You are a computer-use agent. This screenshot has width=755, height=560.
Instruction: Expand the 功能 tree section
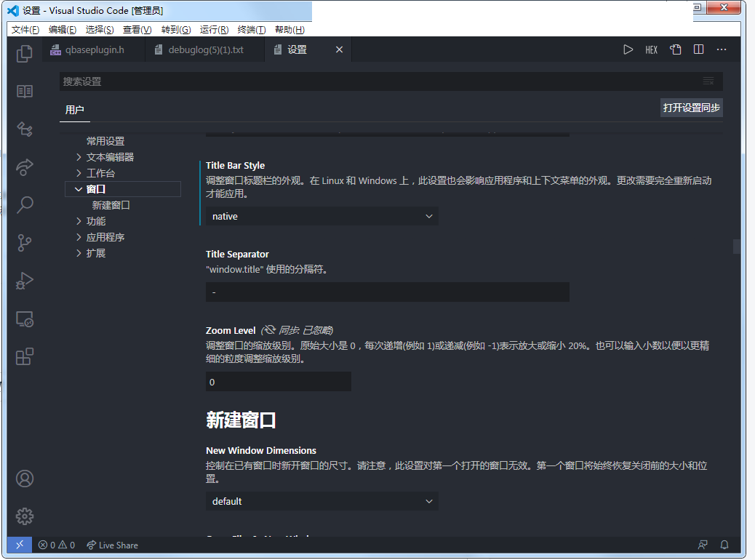point(79,221)
